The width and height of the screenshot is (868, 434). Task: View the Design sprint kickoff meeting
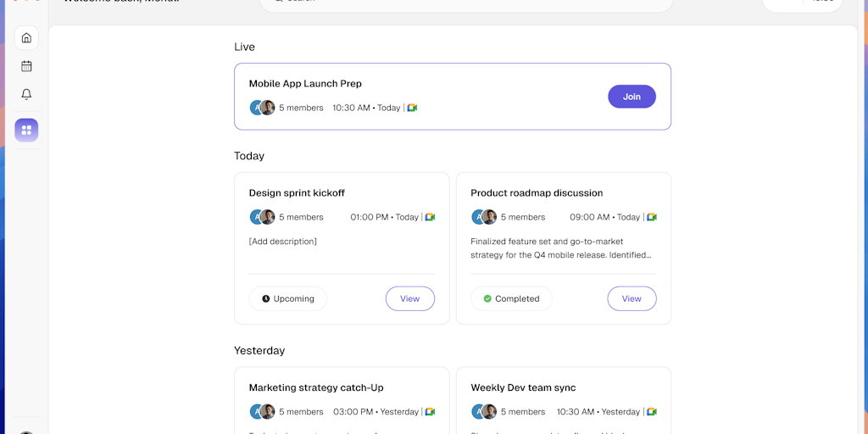pyautogui.click(x=410, y=298)
